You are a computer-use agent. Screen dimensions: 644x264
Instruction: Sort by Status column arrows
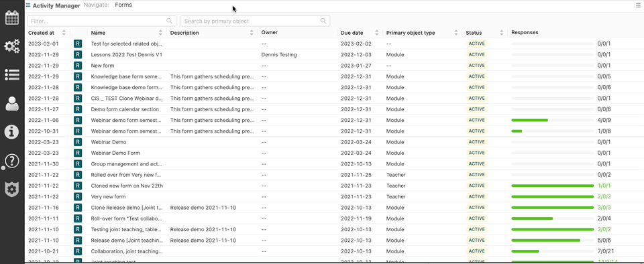tap(502, 33)
